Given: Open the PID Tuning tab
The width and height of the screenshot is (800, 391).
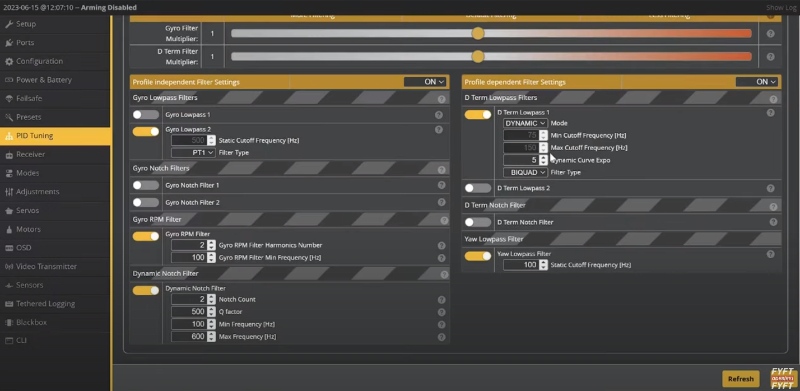Looking at the screenshot, I should pos(55,136).
